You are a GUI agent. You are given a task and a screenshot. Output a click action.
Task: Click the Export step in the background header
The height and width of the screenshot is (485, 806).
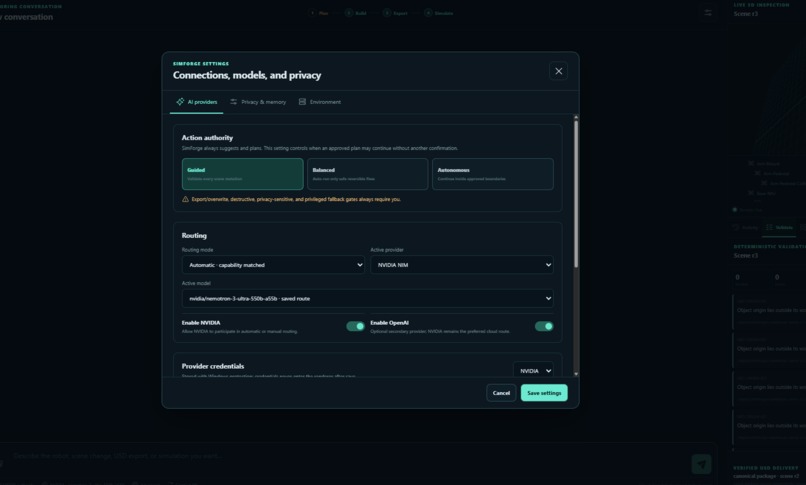395,13
